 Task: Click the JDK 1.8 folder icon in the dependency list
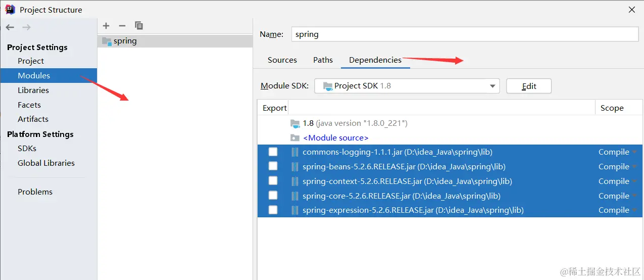[x=295, y=123]
